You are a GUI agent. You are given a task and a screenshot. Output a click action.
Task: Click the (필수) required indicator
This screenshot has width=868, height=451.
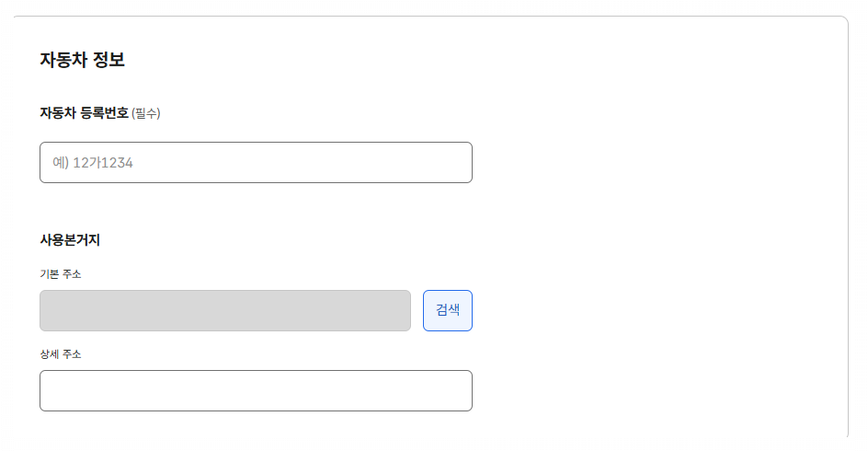pyautogui.click(x=145, y=113)
